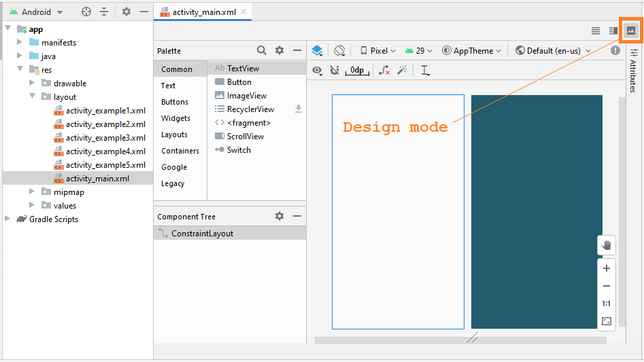Open the Attributes side panel
Viewport: 644px width, 362px height.
633,70
